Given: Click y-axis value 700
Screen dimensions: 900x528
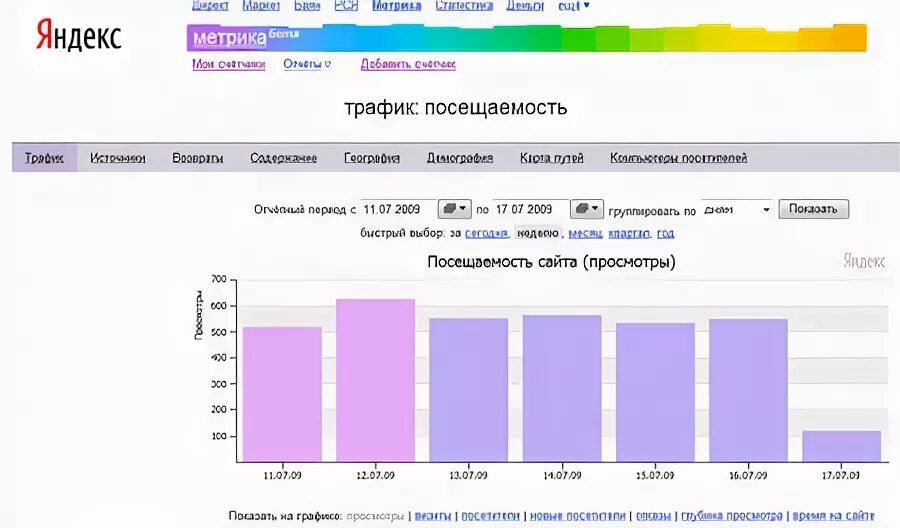Looking at the screenshot, I should (x=219, y=279).
